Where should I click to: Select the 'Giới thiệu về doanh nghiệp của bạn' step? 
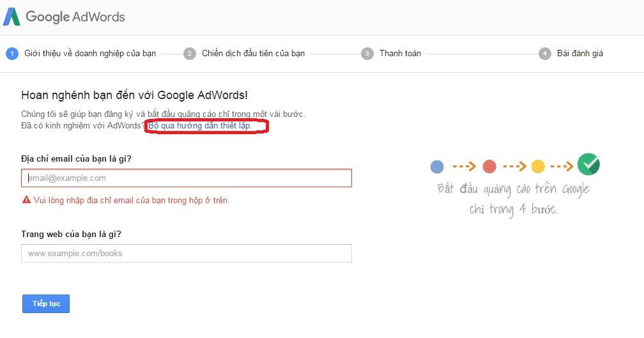point(90,54)
